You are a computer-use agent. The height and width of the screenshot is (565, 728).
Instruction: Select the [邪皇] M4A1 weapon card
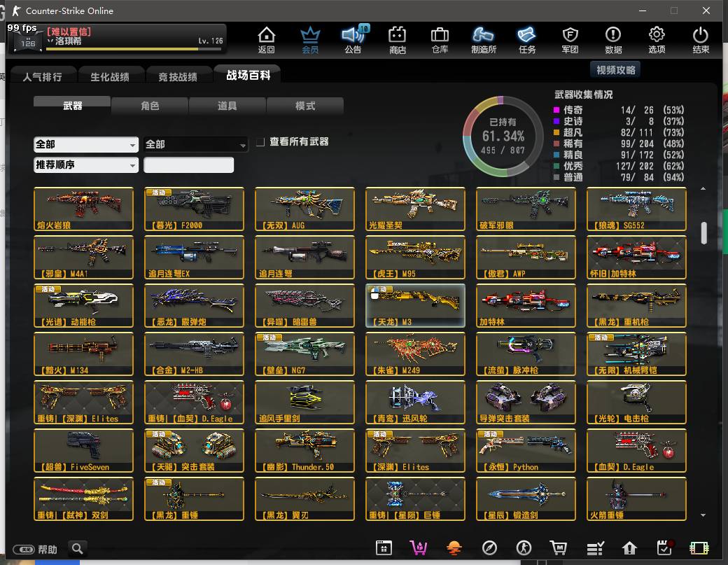point(83,257)
